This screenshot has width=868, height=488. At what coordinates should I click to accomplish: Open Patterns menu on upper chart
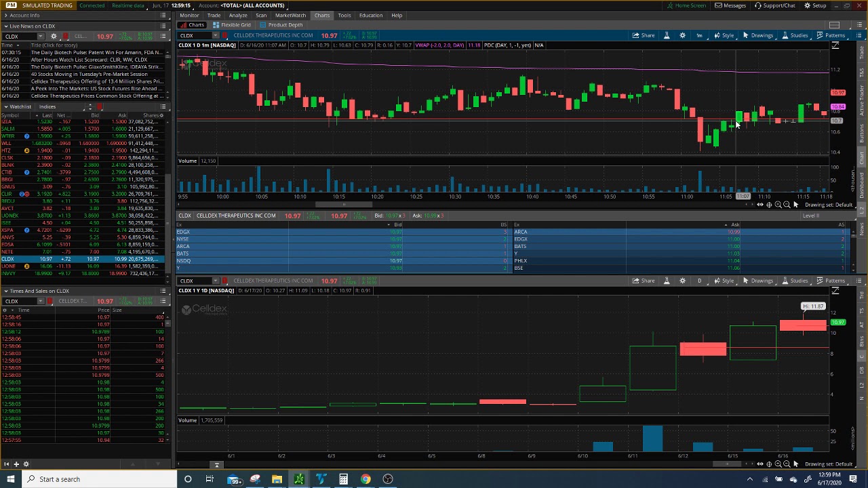pyautogui.click(x=831, y=35)
